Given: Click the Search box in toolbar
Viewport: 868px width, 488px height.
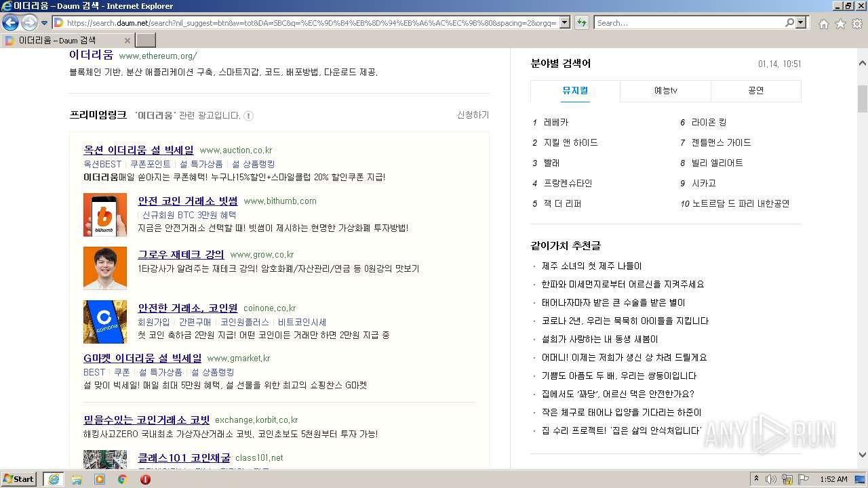Looking at the screenshot, I should pyautogui.click(x=688, y=22).
